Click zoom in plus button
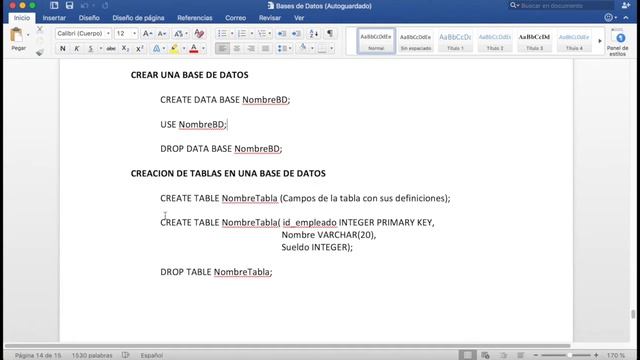Image resolution: width=640 pixels, height=360 pixels. (596, 355)
